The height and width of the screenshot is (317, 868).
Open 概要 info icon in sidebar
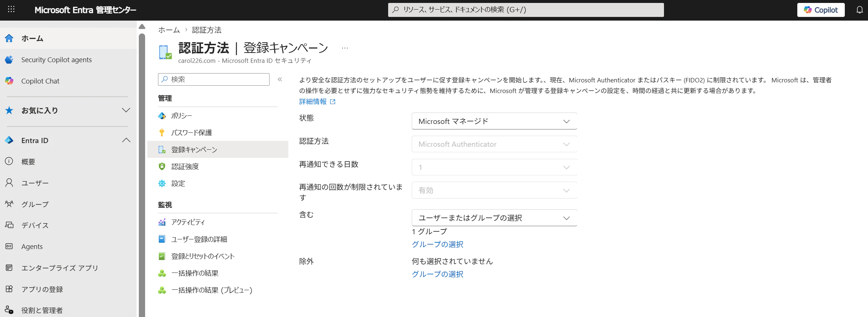pyautogui.click(x=9, y=161)
